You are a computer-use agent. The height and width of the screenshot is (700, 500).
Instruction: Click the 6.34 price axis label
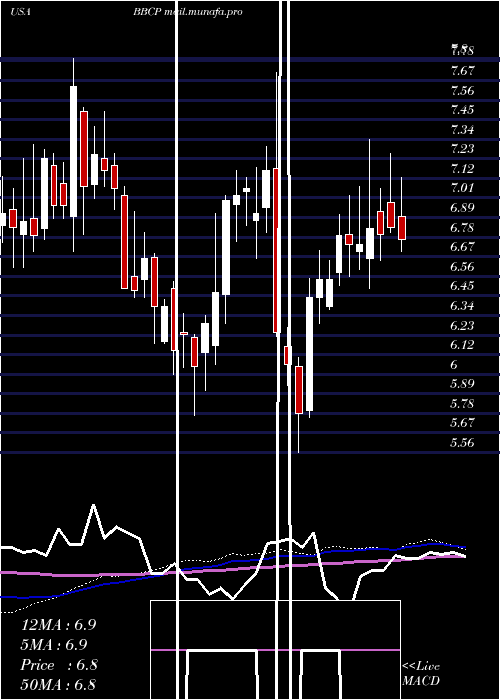click(x=462, y=306)
